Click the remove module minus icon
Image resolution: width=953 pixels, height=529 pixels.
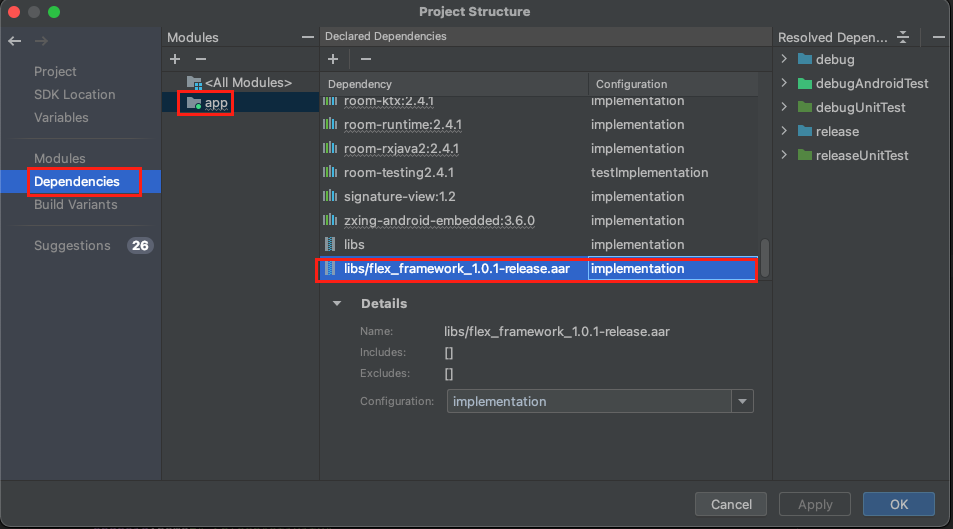click(x=200, y=60)
